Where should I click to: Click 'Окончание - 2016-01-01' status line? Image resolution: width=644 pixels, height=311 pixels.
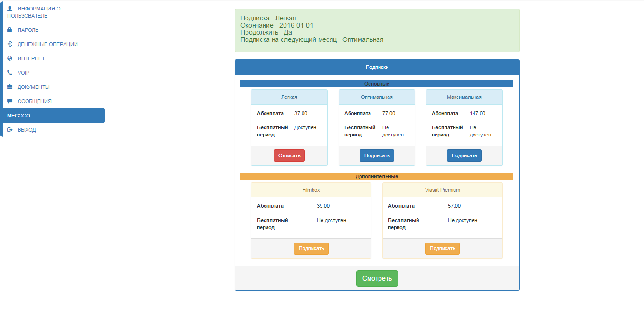(x=276, y=25)
